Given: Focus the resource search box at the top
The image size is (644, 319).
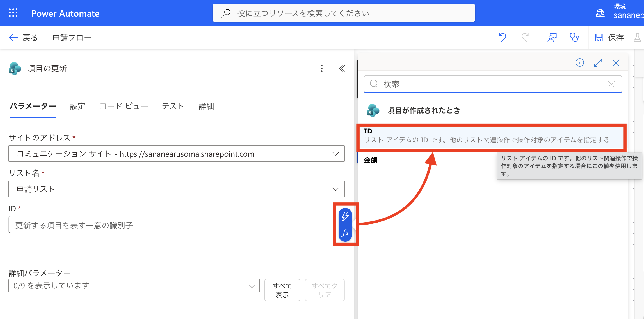Looking at the screenshot, I should coord(344,13).
